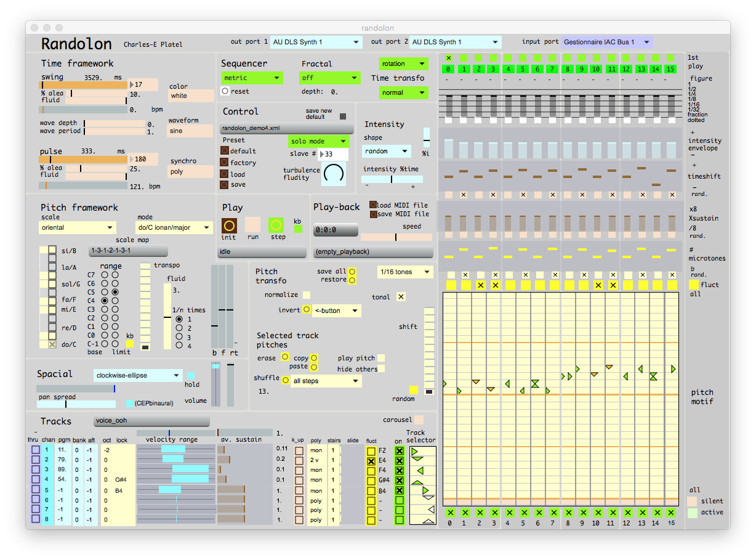Toggle thru checkbox for channel 1
This screenshot has width=756, height=560.
[x=36, y=451]
